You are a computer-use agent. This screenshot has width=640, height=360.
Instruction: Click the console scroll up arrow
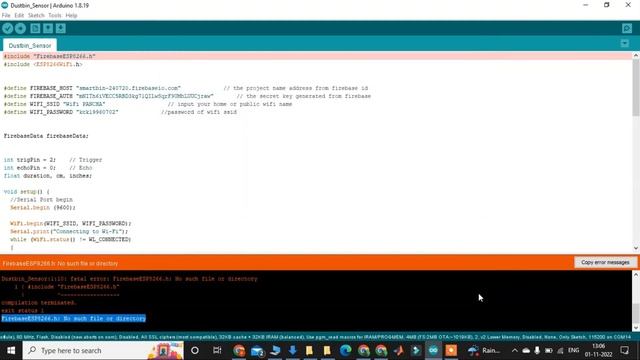[x=636, y=275]
